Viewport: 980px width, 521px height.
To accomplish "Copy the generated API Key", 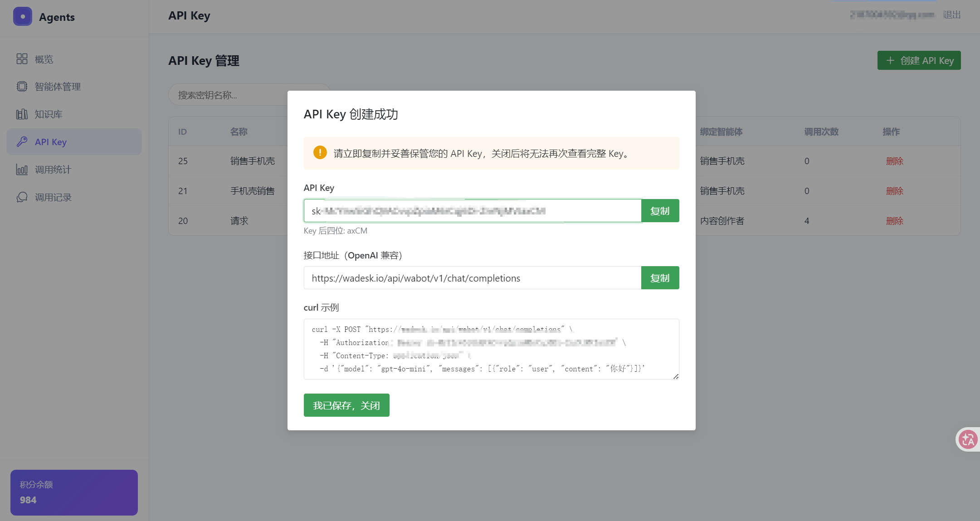I will [660, 211].
